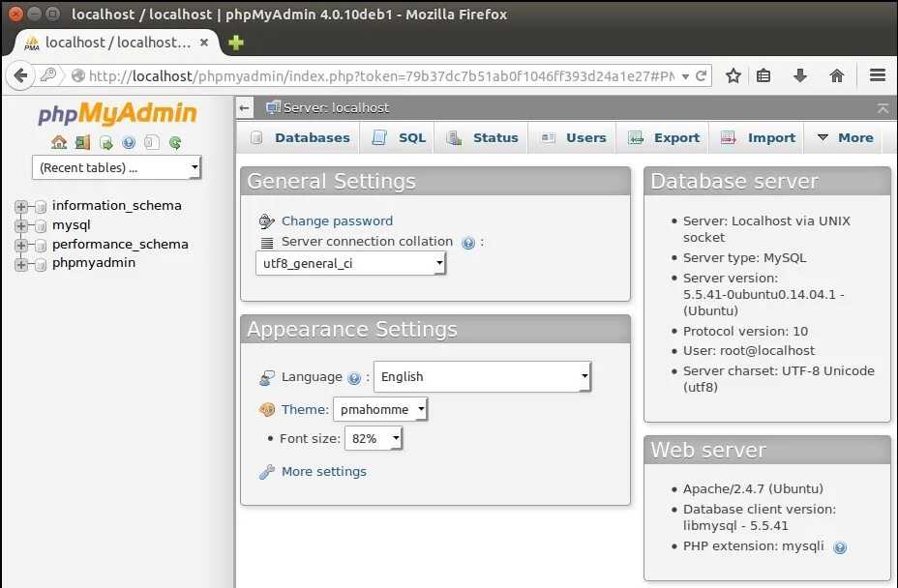Reload the page with the refresh icon
The height and width of the screenshot is (588, 898).
(701, 75)
